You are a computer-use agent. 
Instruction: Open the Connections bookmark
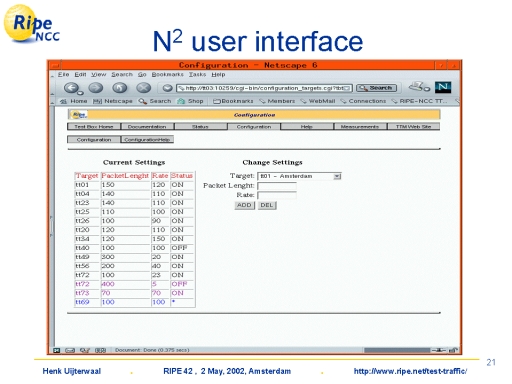(x=363, y=101)
